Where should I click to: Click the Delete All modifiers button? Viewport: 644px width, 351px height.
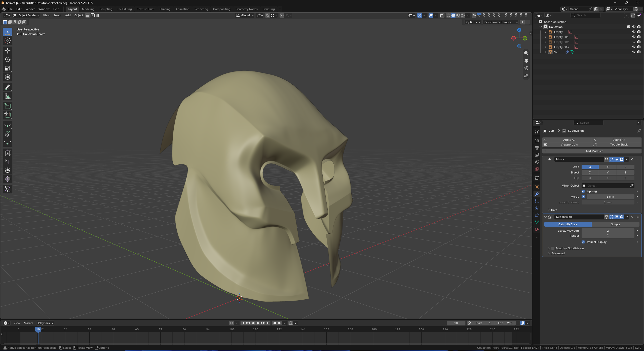coord(617,140)
